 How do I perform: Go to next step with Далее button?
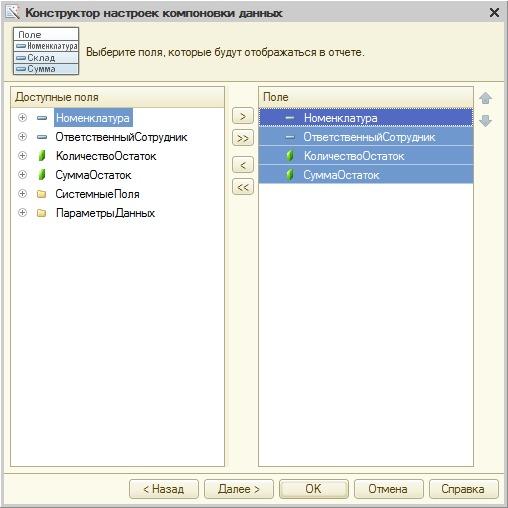[239, 489]
